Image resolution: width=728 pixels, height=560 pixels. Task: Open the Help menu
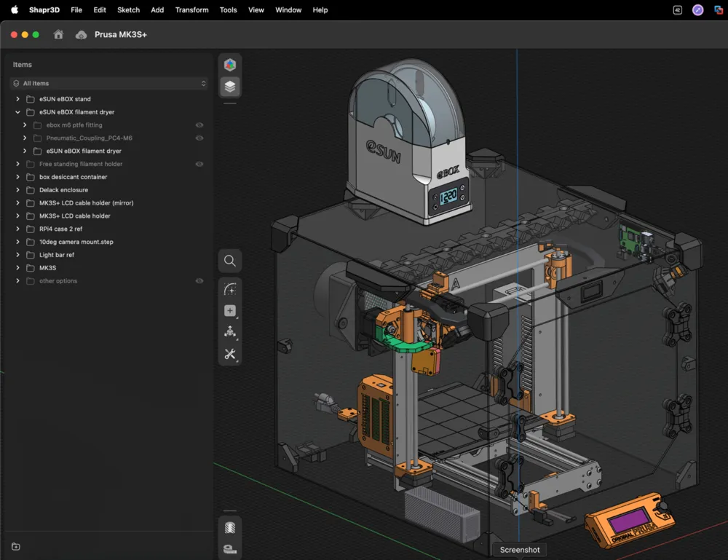point(320,9)
